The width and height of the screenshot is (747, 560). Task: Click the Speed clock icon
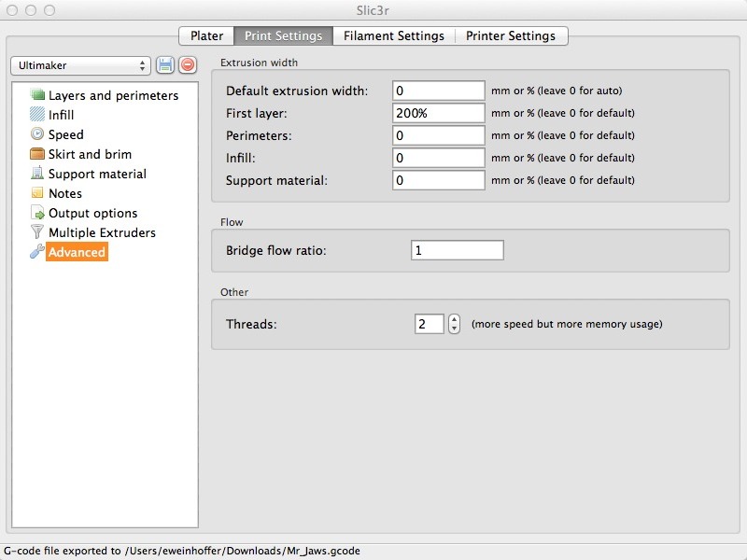point(37,133)
